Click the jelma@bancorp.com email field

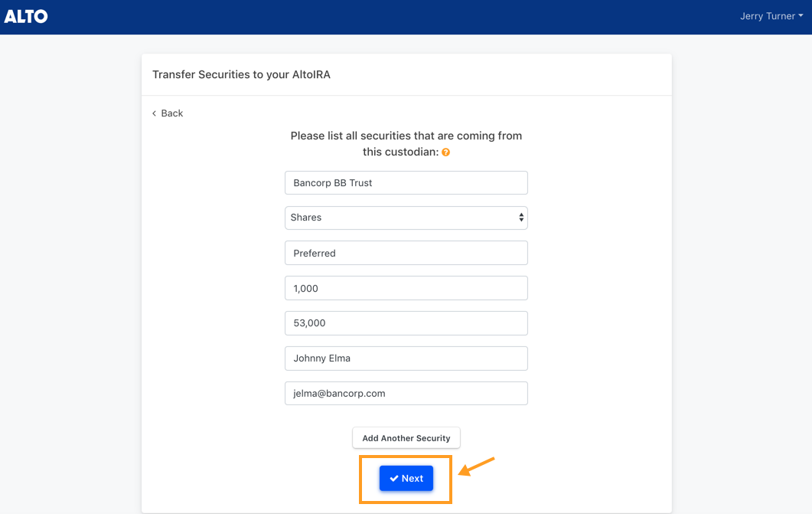pos(406,393)
